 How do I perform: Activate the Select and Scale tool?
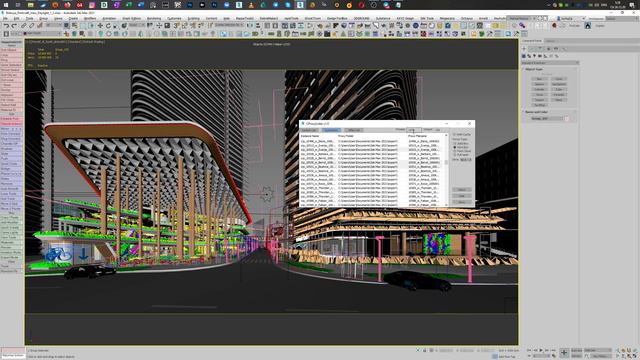(116, 25)
